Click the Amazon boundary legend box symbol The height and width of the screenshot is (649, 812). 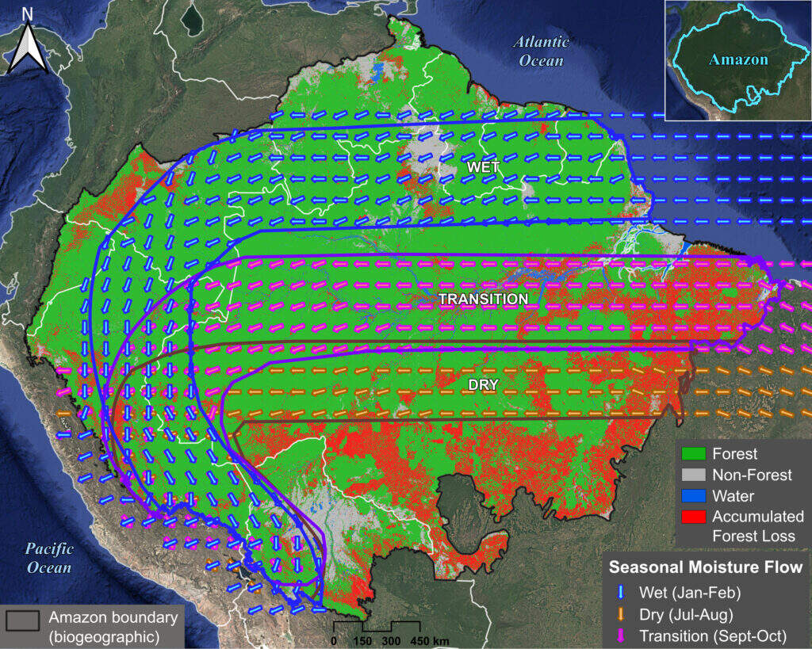click(x=23, y=620)
